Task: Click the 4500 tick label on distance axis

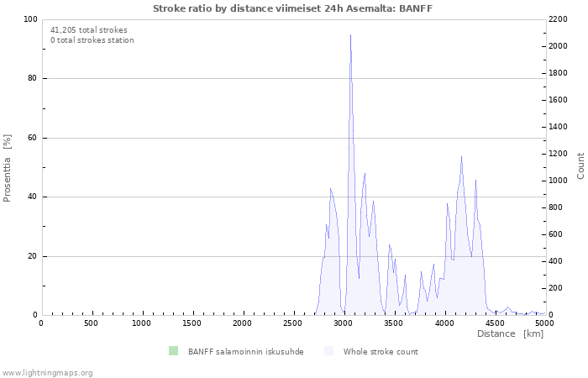Action: coord(495,323)
